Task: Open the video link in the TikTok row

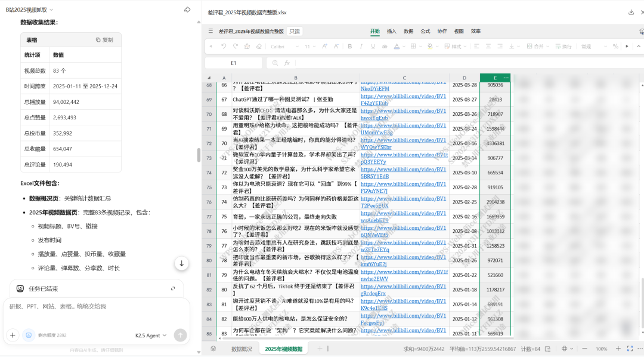Action: coord(403,290)
